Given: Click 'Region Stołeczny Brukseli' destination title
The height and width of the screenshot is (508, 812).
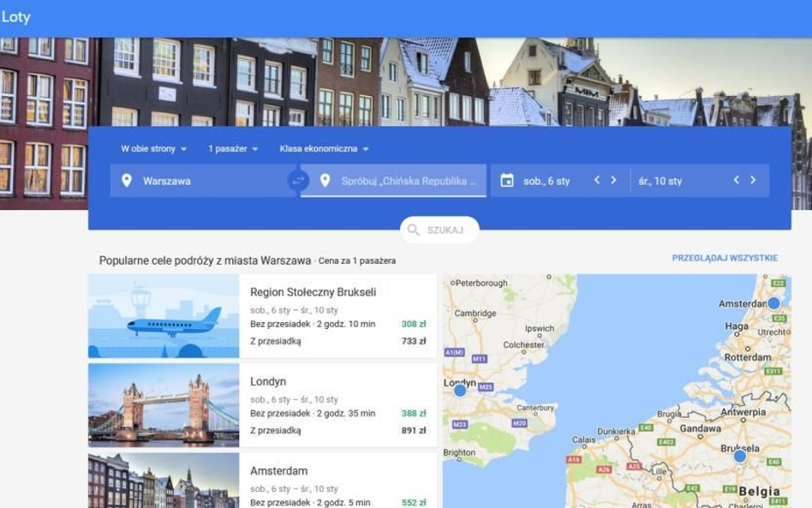Looking at the screenshot, I should click(x=313, y=292).
